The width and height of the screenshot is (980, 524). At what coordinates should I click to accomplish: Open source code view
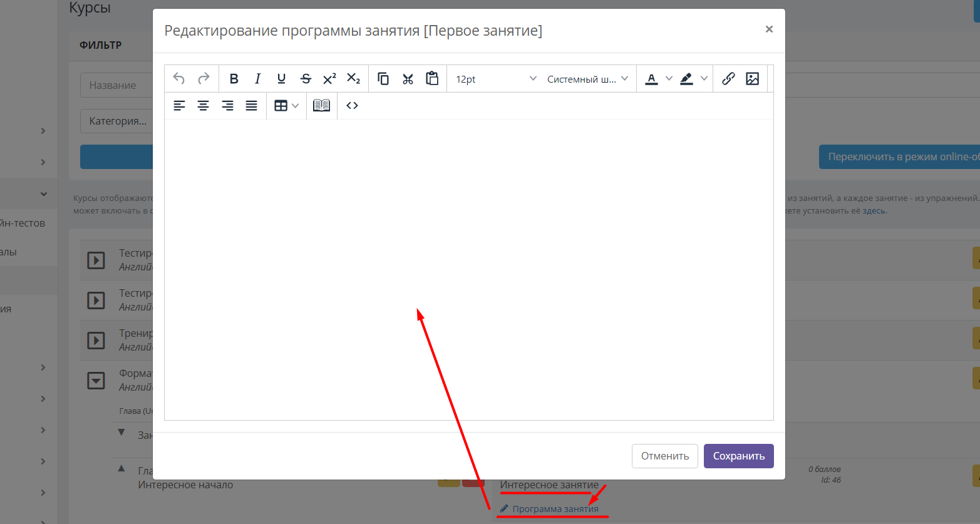(x=352, y=105)
